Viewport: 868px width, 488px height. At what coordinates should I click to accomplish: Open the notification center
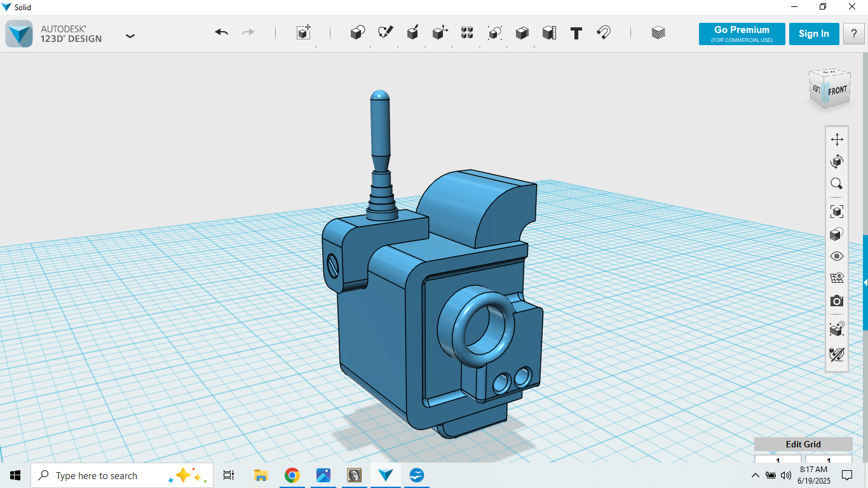click(847, 475)
